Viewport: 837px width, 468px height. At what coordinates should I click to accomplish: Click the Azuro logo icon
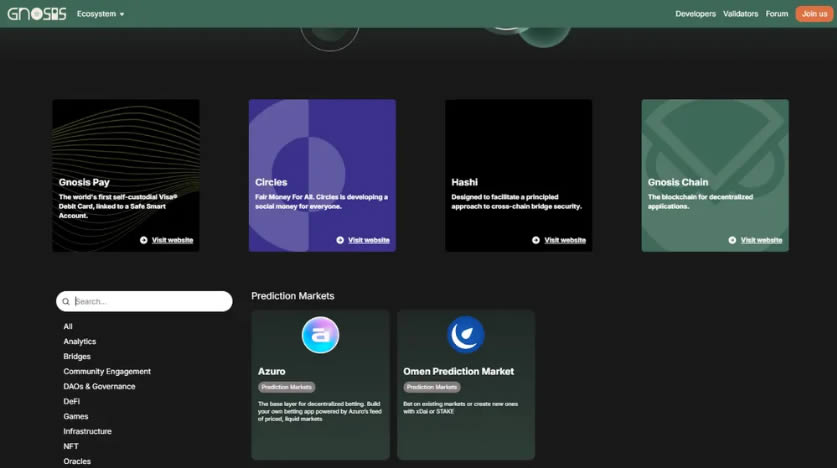[x=320, y=335]
